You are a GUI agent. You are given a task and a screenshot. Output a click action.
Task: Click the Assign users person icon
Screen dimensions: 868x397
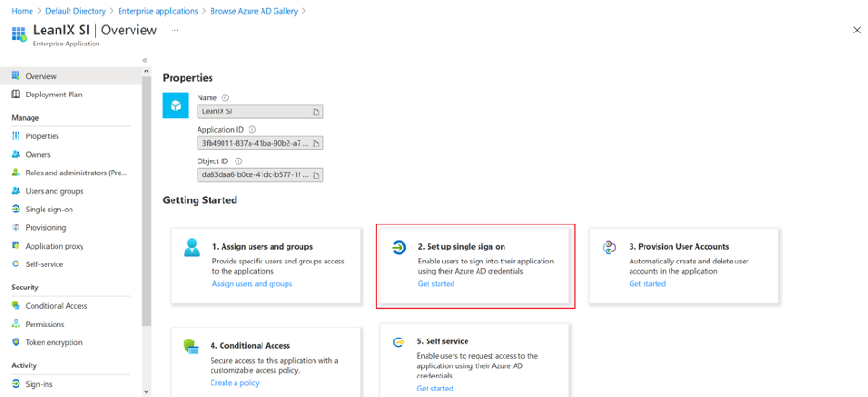192,248
